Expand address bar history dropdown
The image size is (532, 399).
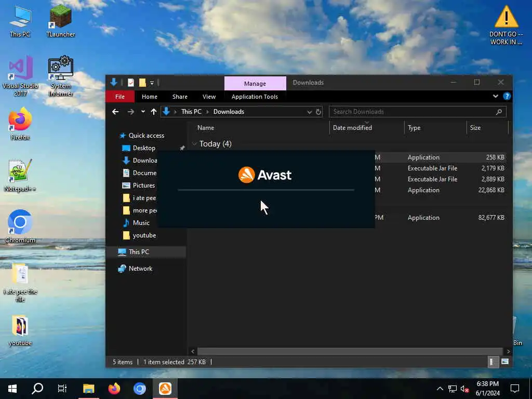tap(309, 112)
